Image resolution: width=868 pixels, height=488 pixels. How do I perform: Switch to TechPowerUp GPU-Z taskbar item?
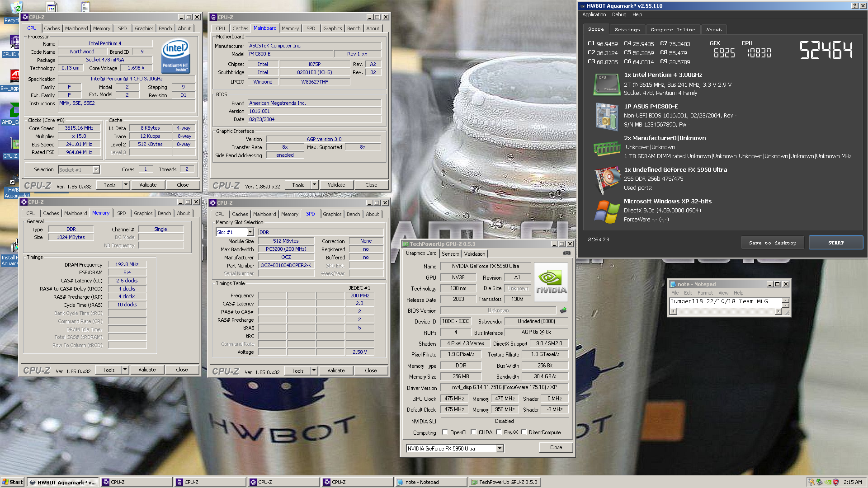(x=505, y=482)
